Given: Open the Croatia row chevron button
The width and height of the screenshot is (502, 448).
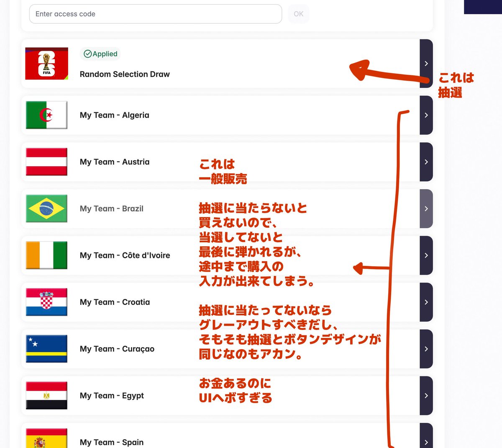Looking at the screenshot, I should pos(426,302).
